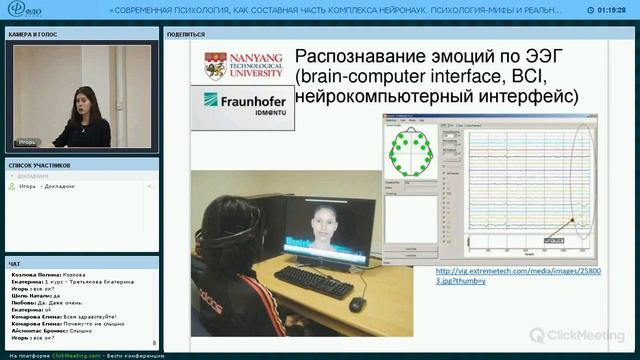Click the Список участников panel header
The width and height of the screenshot is (640, 360).
pos(82,165)
